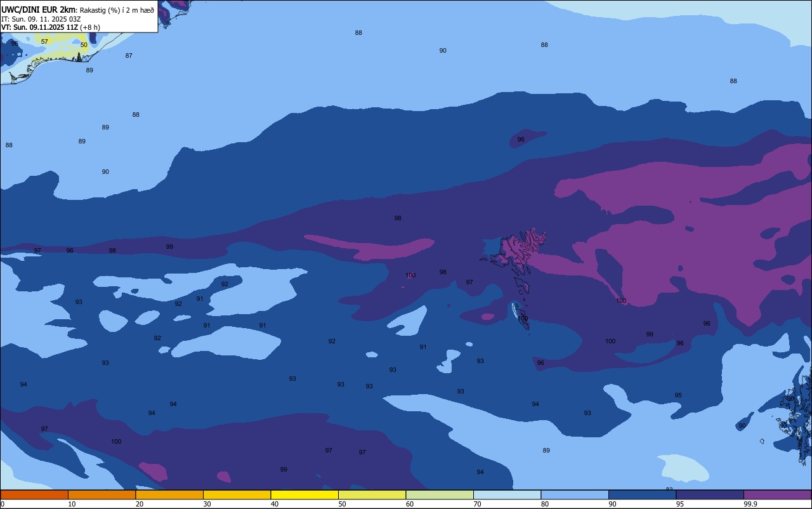Click the "57" humidity value on the map
812x509 pixels.
44,42
